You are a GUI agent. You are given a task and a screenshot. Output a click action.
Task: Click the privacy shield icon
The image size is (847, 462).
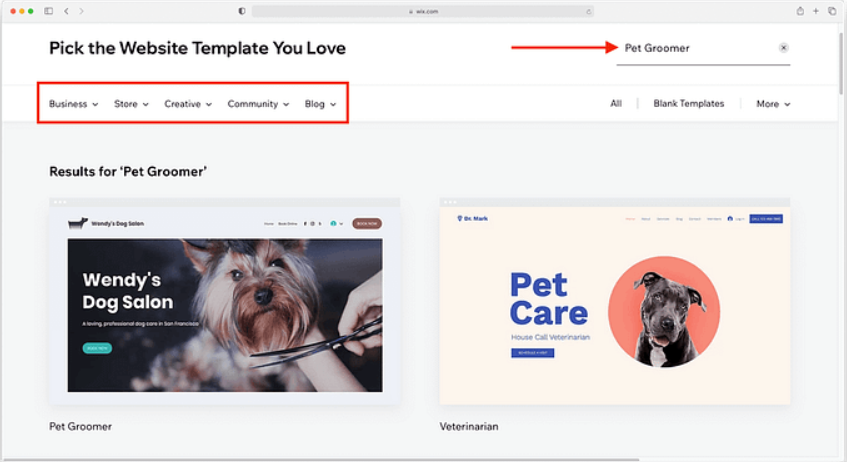point(241,11)
